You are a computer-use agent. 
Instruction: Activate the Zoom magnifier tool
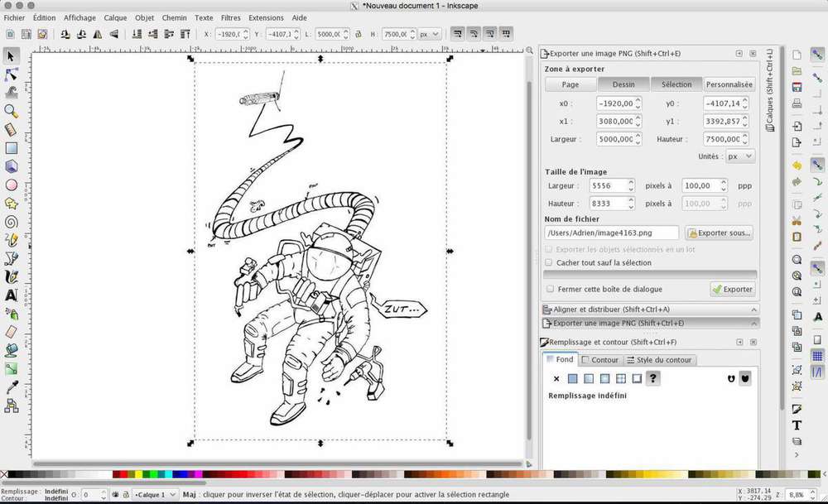click(x=11, y=112)
